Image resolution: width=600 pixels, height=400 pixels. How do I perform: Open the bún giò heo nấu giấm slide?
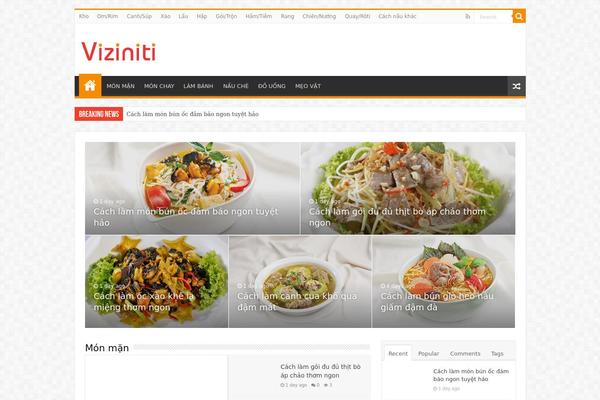click(x=443, y=282)
